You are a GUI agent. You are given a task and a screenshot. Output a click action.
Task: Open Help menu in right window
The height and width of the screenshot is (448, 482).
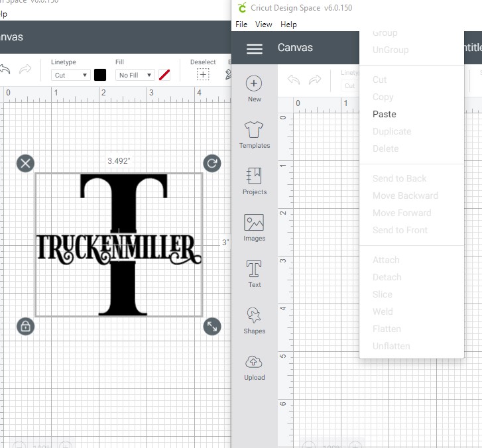click(x=288, y=25)
